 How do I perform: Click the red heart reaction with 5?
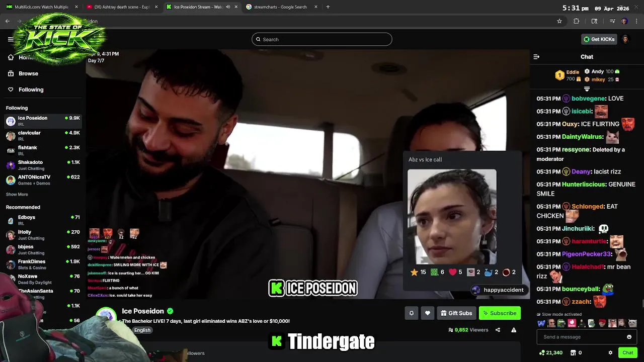(455, 272)
